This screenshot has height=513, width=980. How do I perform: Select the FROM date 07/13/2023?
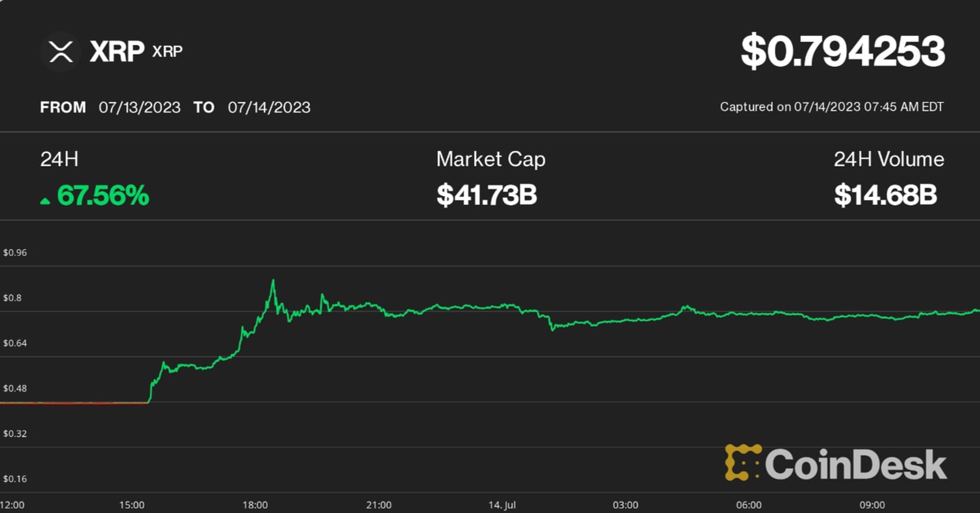pyautogui.click(x=140, y=107)
